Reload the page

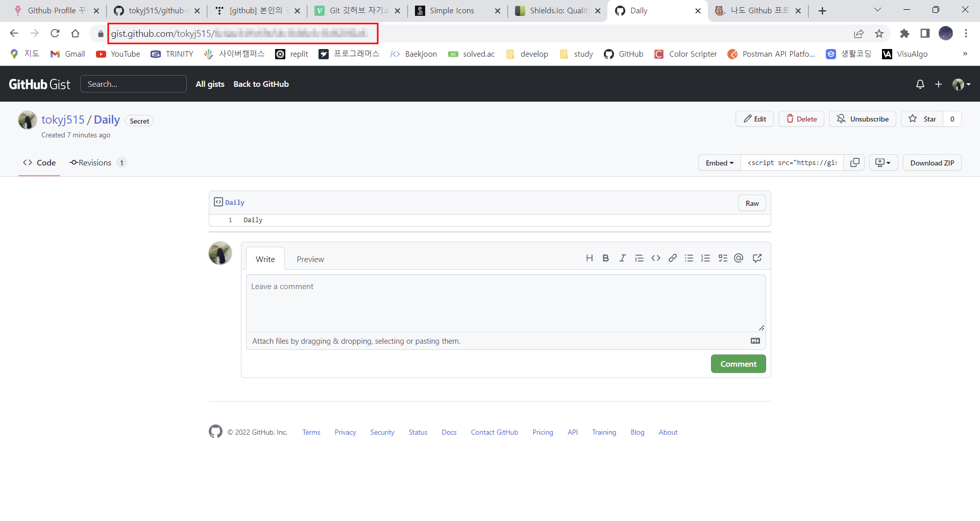[55, 33]
